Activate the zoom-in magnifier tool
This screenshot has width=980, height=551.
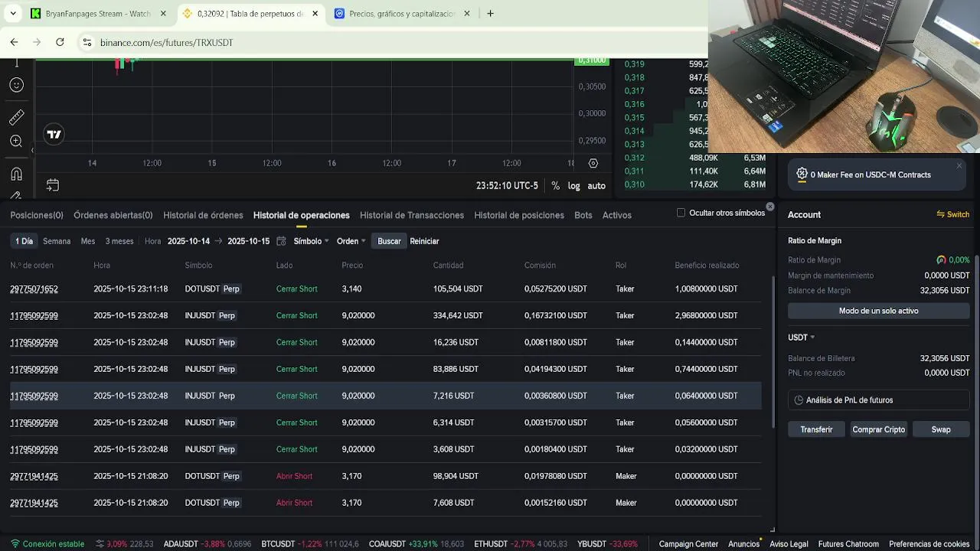click(16, 141)
